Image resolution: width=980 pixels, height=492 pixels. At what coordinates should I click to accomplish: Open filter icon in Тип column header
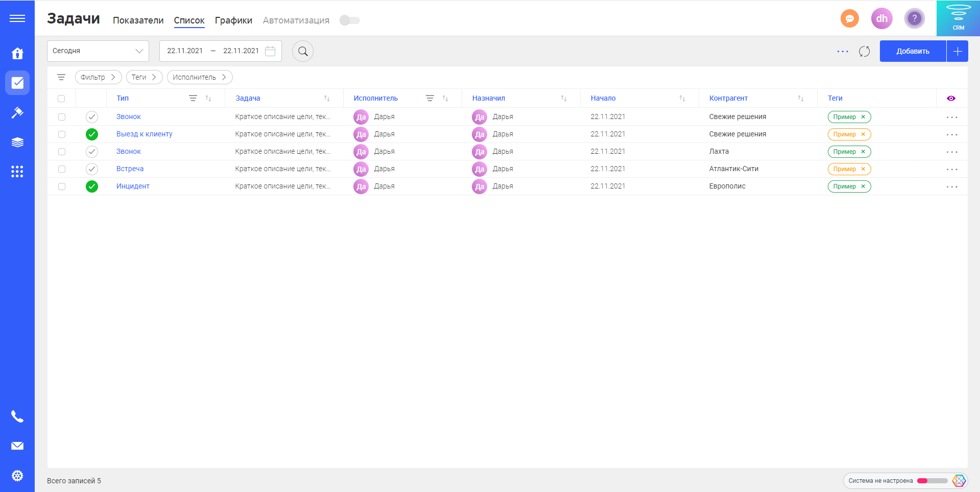click(193, 98)
